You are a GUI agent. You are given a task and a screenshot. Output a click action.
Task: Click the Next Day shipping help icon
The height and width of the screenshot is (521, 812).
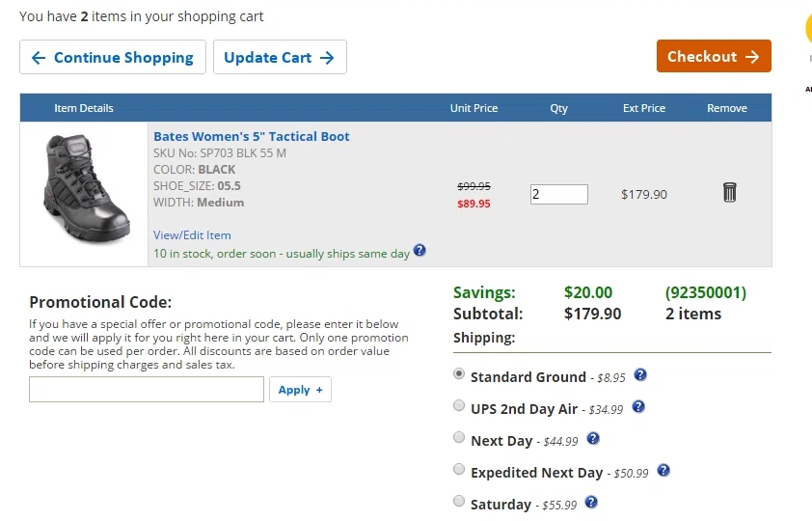[x=593, y=439]
